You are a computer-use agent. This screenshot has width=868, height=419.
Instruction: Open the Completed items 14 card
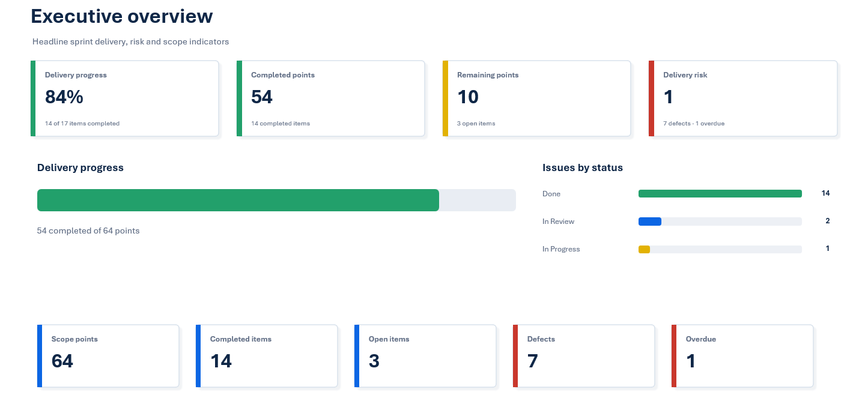point(267,356)
